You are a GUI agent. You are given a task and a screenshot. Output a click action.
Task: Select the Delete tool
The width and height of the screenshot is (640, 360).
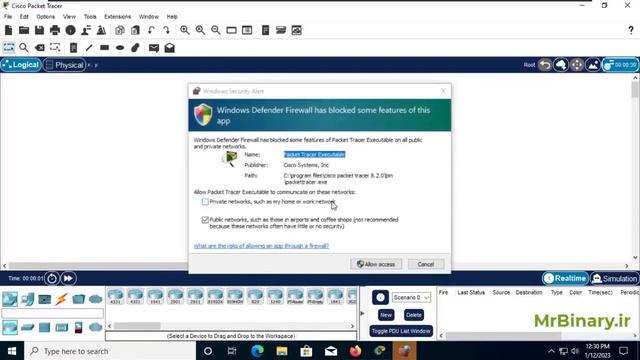pos(40,48)
